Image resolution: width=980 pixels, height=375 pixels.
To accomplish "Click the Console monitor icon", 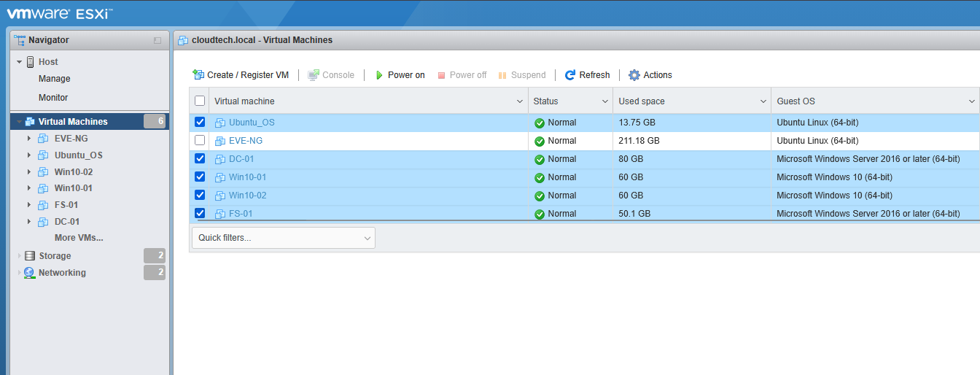I will [x=314, y=75].
